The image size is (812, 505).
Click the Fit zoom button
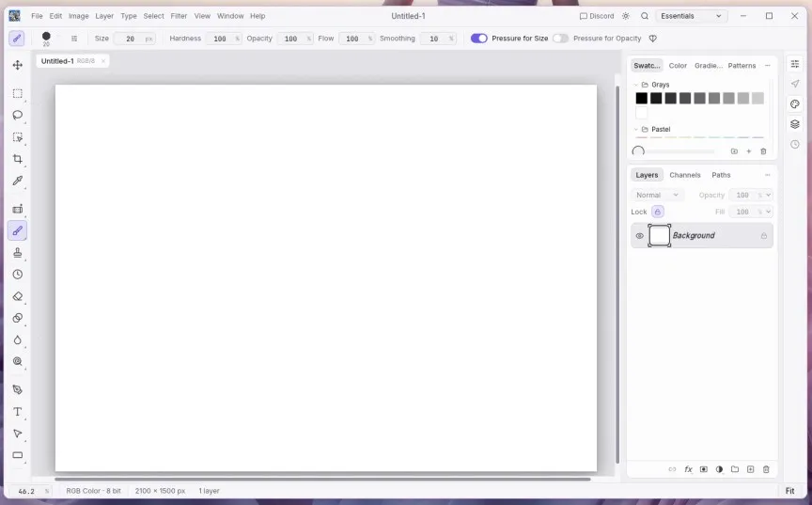789,491
